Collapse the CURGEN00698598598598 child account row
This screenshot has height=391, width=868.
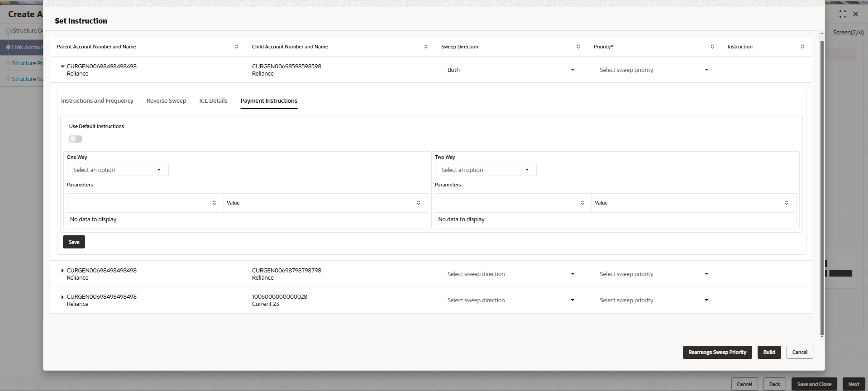click(62, 66)
